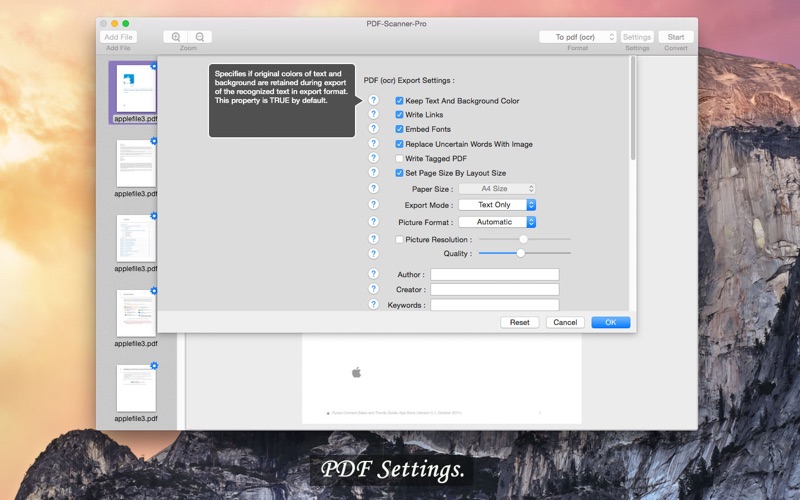Click the yellow minimize window button
800x500 pixels.
pyautogui.click(x=114, y=23)
